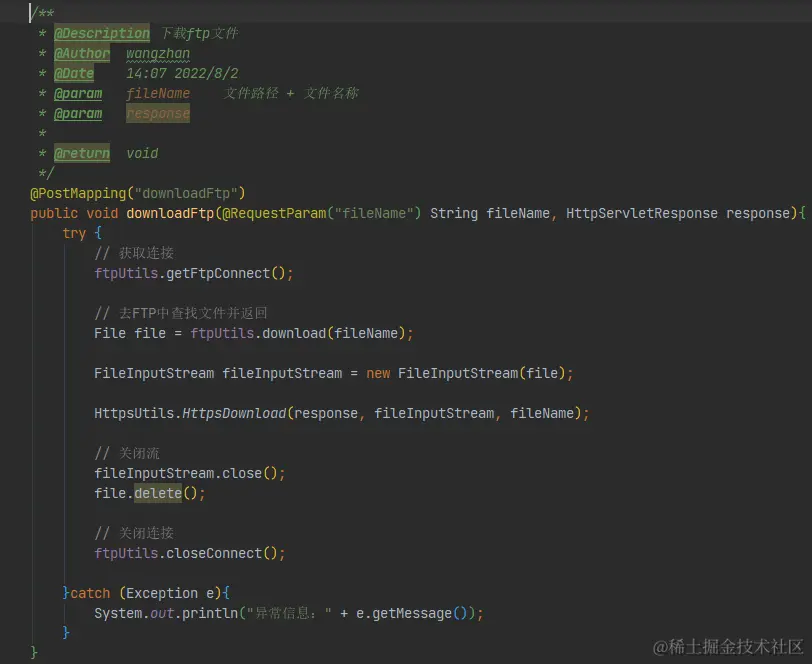Click the @return javadoc tag
The width and height of the screenshot is (812, 664).
(82, 153)
